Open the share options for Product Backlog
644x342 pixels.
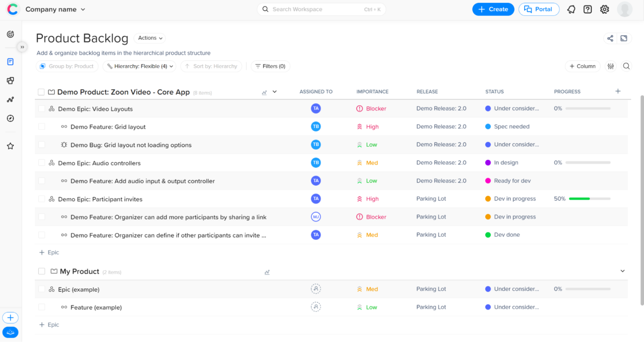pos(610,38)
